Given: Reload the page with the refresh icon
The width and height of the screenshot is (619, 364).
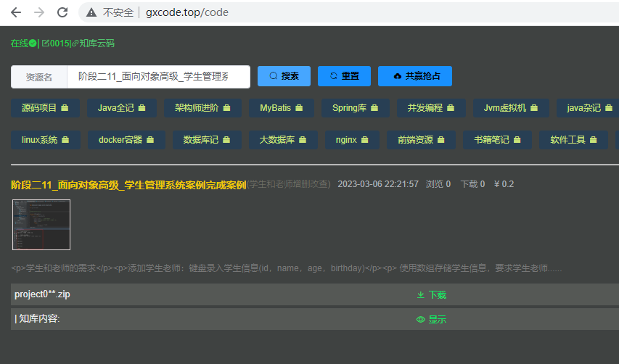Looking at the screenshot, I should pos(62,12).
